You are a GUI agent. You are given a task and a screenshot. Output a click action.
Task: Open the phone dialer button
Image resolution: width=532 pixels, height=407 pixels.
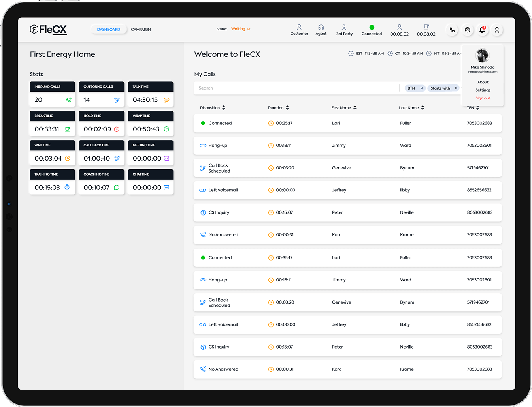452,30
